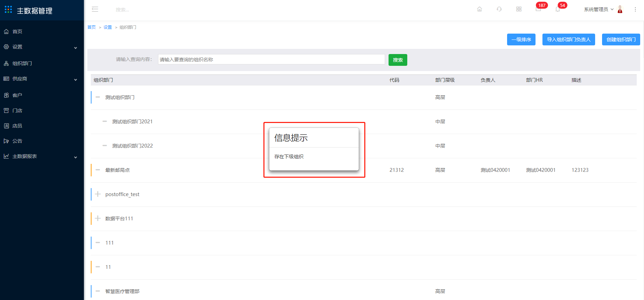Click the 主数据报表 chart icon in the sidebar
This screenshot has height=300, width=644.
[6, 156]
